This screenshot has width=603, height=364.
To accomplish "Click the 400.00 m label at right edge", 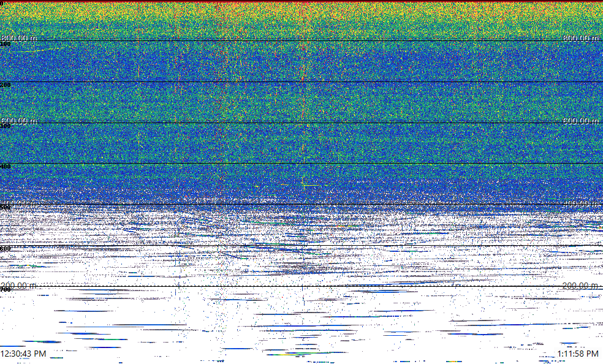I will coord(581,203).
